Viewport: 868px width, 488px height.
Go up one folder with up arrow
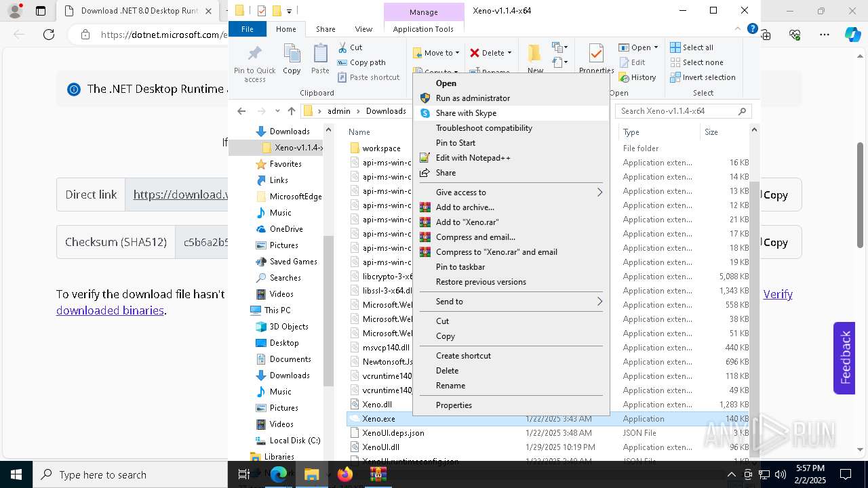click(292, 111)
